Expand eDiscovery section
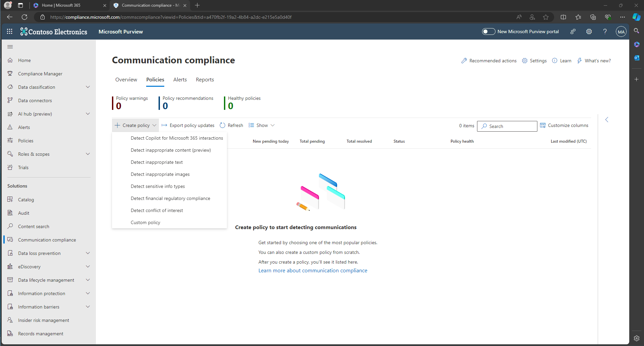644x346 pixels. [88, 267]
